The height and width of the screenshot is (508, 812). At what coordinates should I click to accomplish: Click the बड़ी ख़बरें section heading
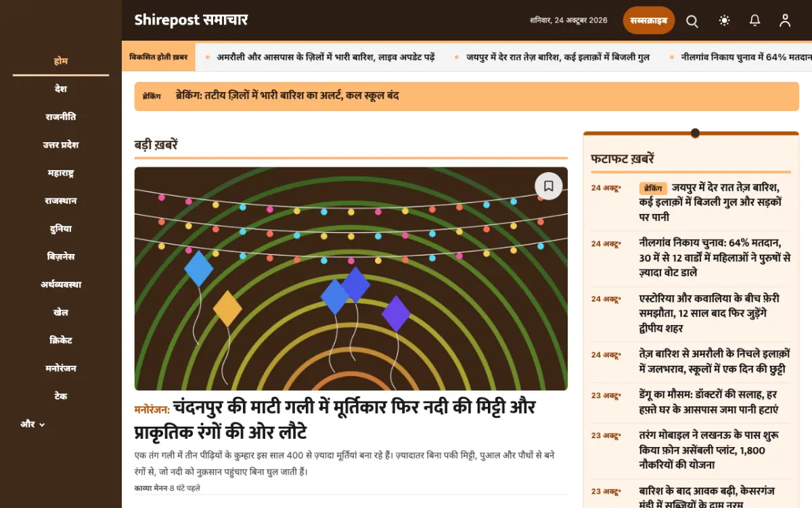point(156,144)
